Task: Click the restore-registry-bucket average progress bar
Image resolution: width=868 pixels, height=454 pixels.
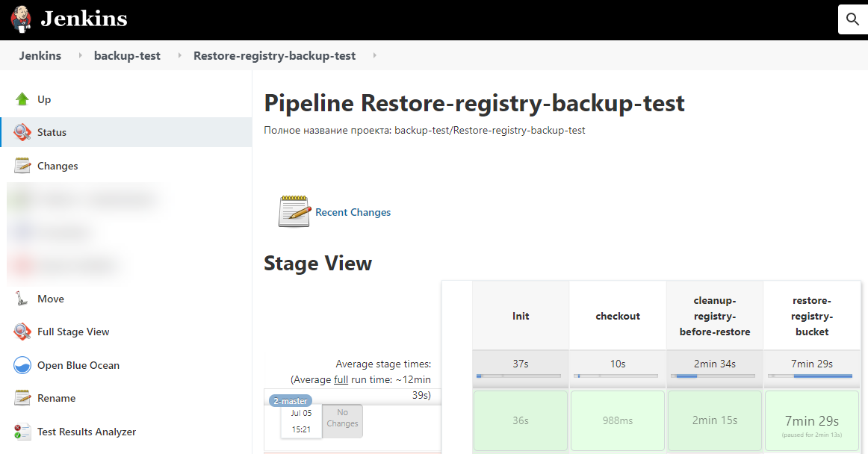Action: pyautogui.click(x=810, y=376)
